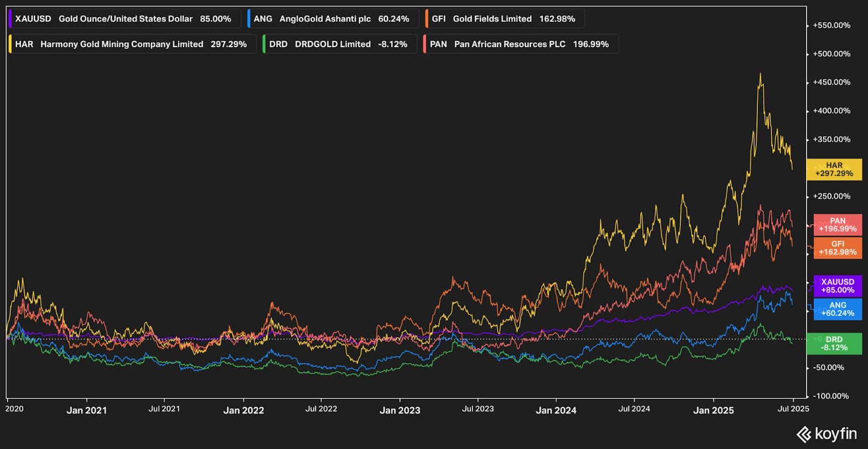This screenshot has height=449, width=868.
Task: Click the 2020 date axis label
Action: (x=15, y=409)
